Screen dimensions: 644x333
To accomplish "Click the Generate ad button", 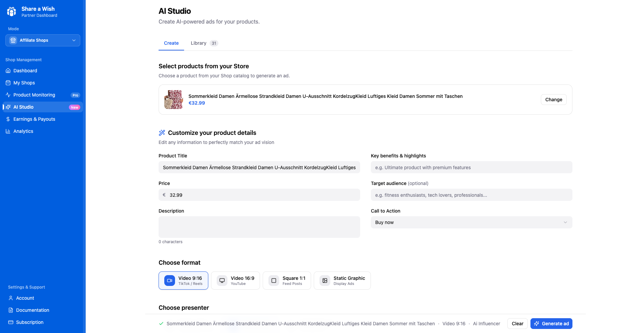I will tap(551, 324).
